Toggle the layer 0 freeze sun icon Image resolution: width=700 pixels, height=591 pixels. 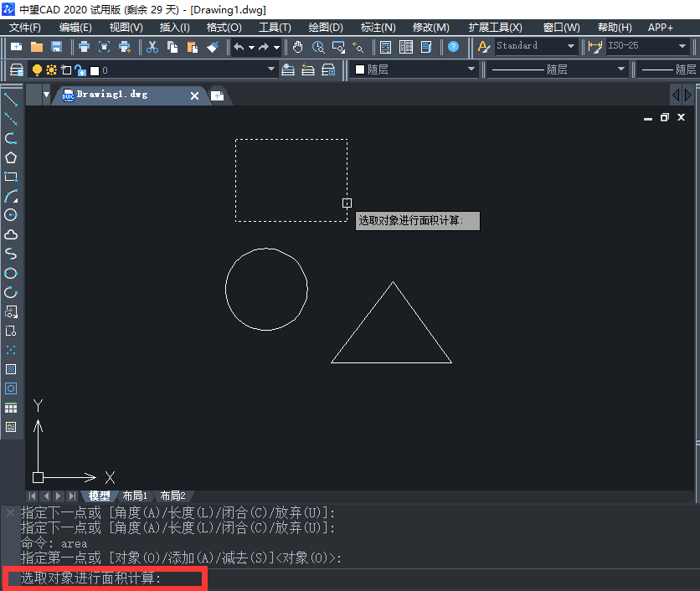click(x=52, y=70)
